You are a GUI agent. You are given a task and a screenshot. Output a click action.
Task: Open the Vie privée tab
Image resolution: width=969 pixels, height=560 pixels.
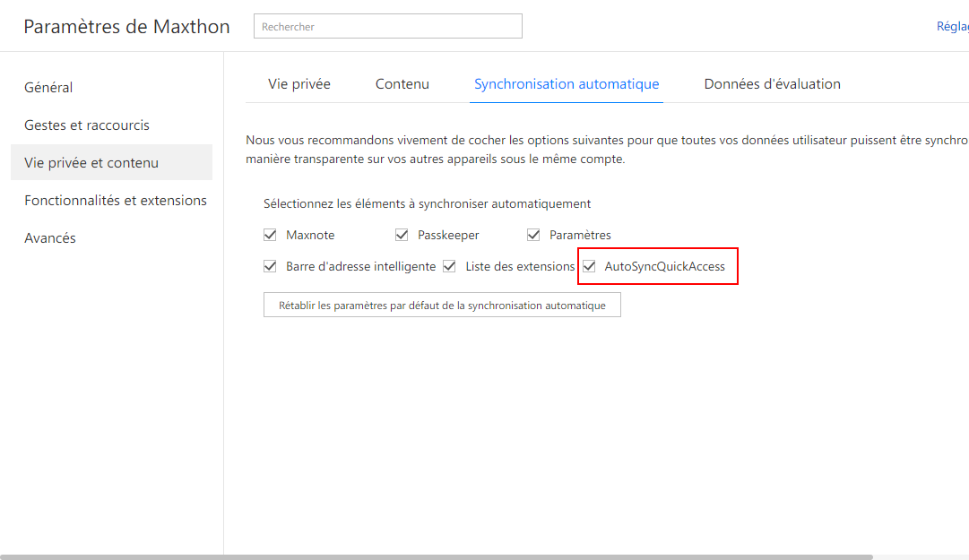point(299,84)
